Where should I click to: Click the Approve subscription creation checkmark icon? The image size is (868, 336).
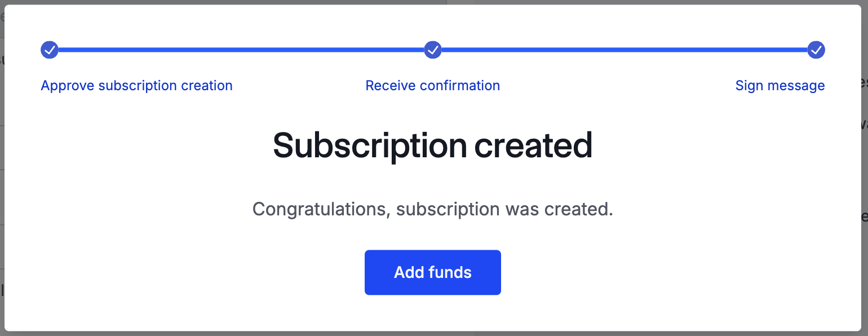tap(50, 50)
